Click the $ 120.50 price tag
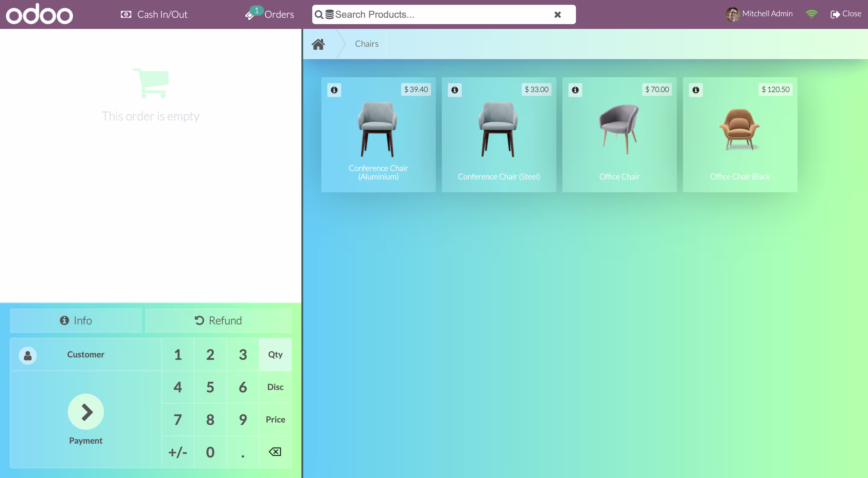Viewport: 868px width, 478px height. pyautogui.click(x=775, y=90)
